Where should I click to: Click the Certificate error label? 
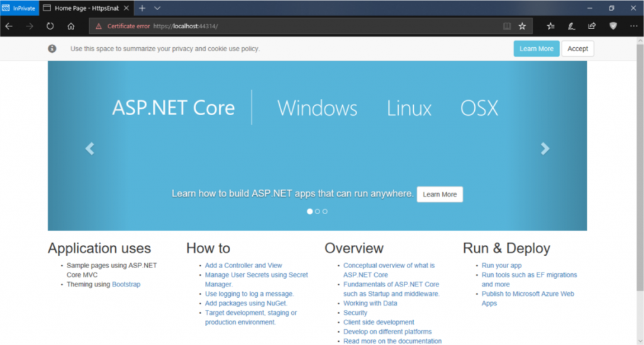point(128,26)
